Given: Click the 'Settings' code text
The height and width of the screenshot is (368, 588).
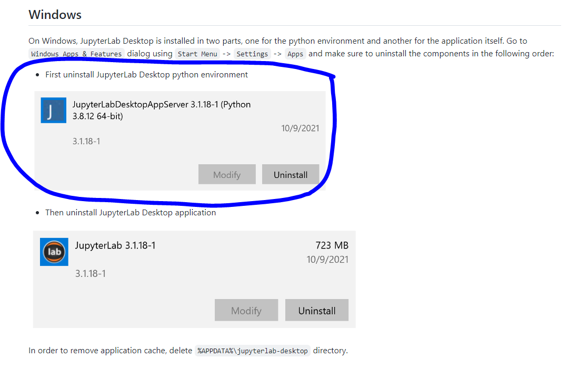Looking at the screenshot, I should (x=252, y=54).
